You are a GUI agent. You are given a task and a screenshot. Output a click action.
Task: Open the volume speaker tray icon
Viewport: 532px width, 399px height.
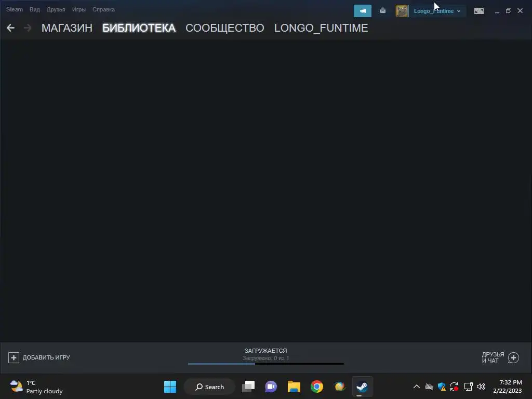pyautogui.click(x=481, y=387)
